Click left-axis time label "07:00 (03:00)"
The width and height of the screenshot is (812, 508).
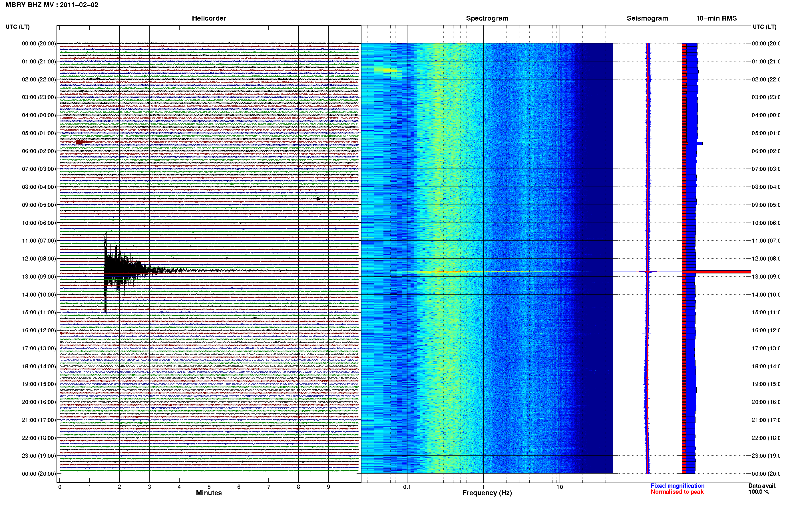tap(39, 169)
